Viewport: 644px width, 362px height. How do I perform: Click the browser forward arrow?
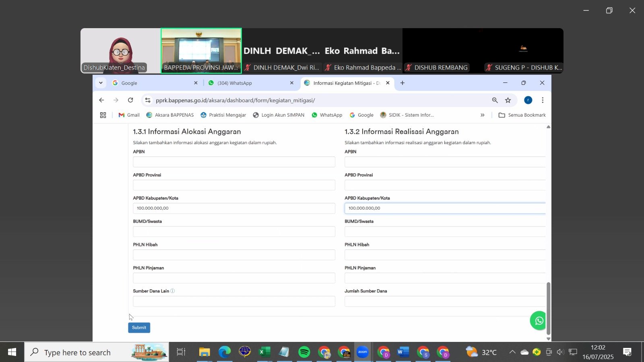pyautogui.click(x=116, y=100)
